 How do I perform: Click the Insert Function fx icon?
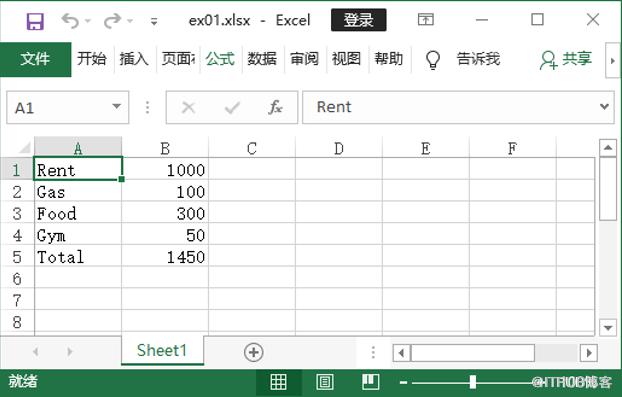[275, 107]
